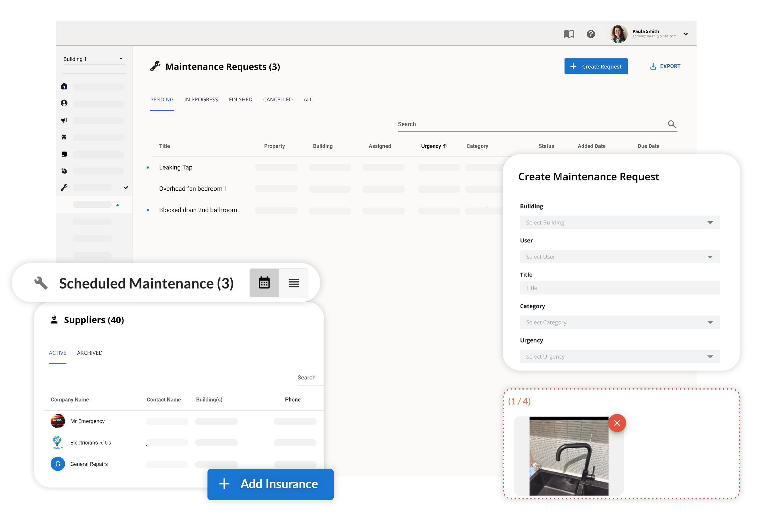Expand Paula Smith account menu
Screen dimensions: 769x532
tap(686, 34)
